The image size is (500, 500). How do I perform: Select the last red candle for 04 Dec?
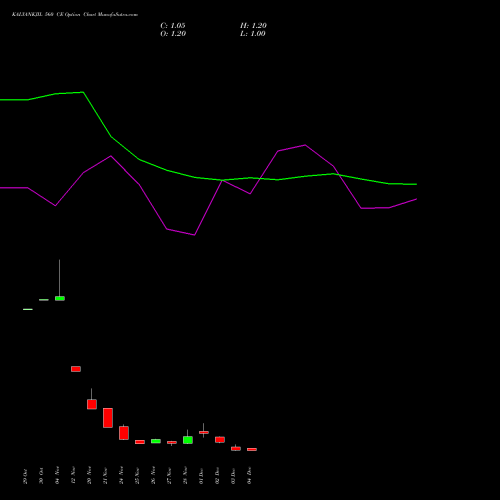(252, 450)
